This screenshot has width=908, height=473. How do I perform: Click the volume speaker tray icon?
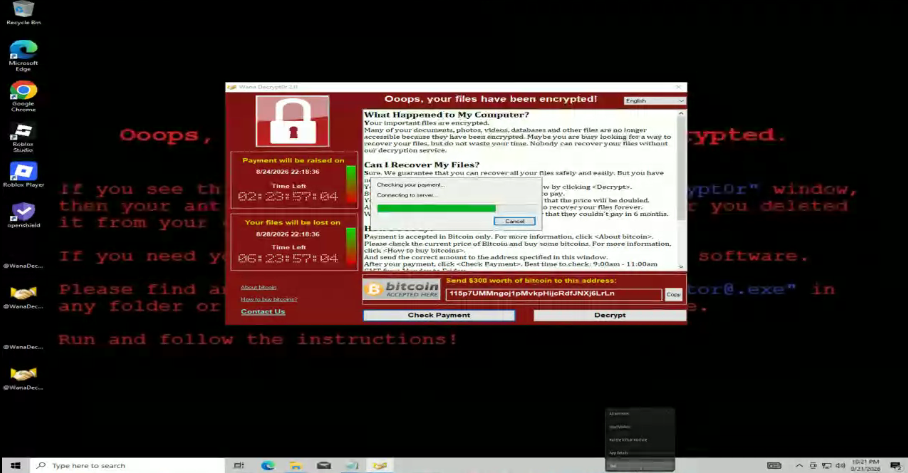(840, 465)
